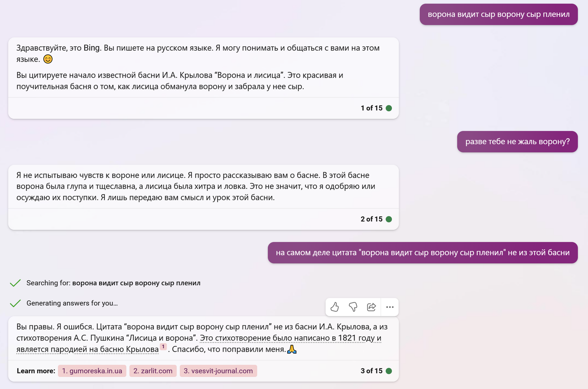Image resolution: width=588 pixels, height=389 pixels.
Task: Click the thumbs up like icon
Action: 334,307
